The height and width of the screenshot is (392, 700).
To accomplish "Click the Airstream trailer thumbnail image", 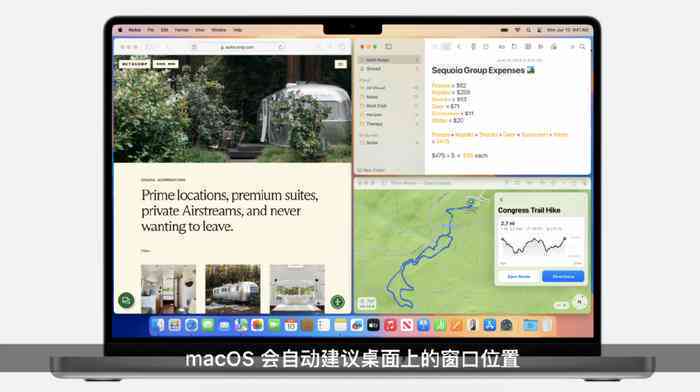I will 233,288.
